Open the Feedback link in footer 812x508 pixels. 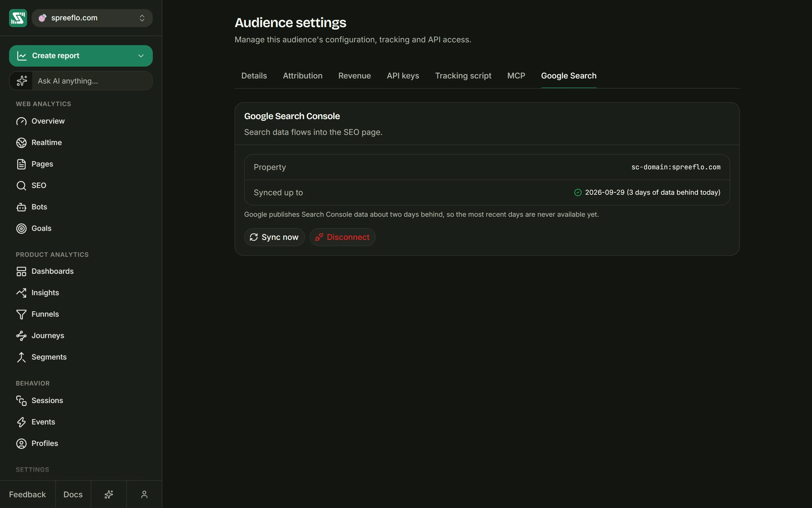click(x=28, y=494)
